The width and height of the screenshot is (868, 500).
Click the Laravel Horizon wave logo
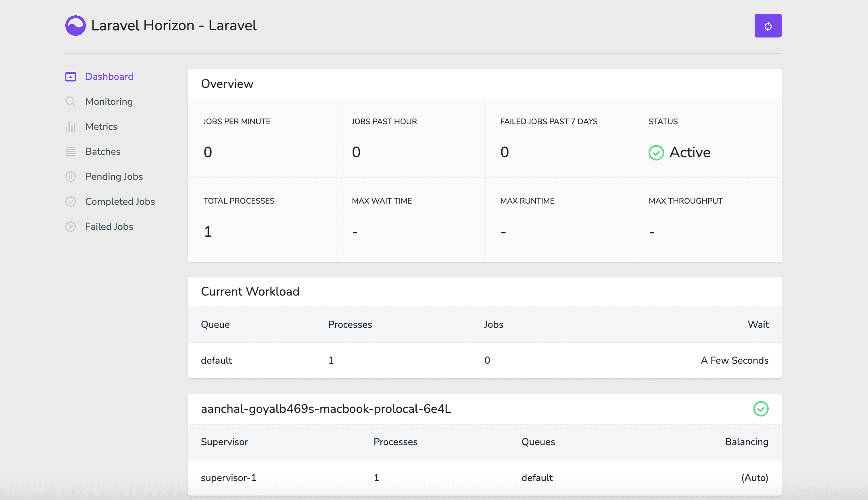(75, 25)
